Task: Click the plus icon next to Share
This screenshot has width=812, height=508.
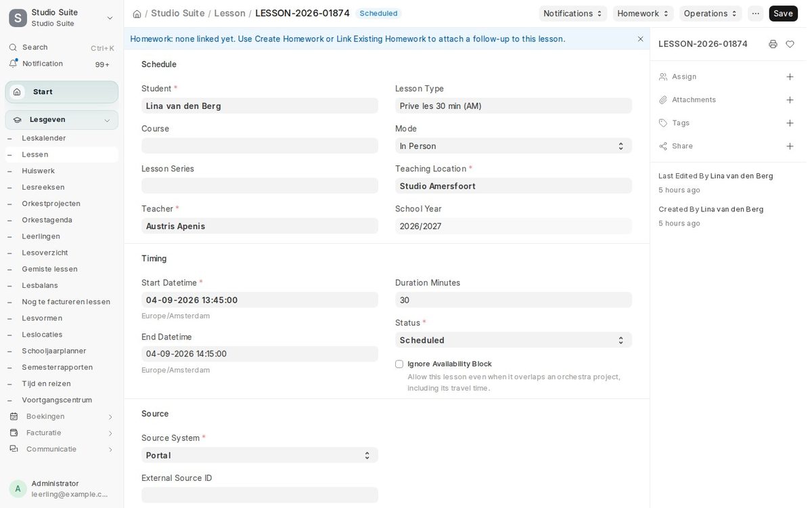Action: (x=790, y=146)
